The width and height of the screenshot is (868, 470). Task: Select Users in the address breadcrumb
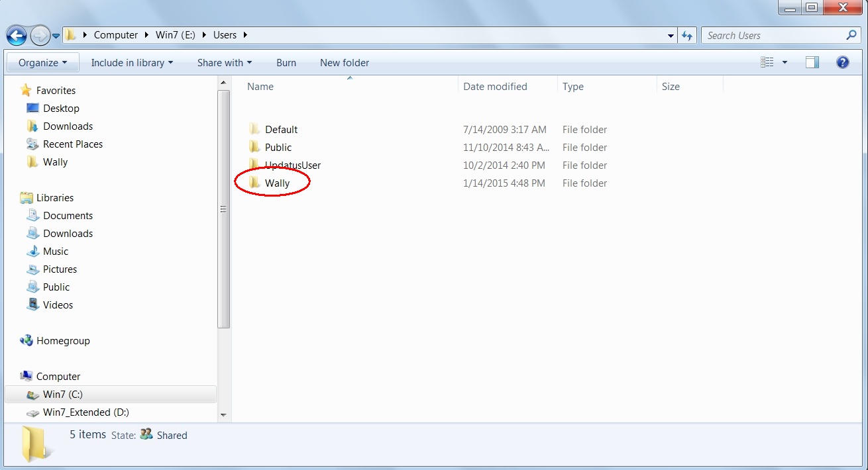[225, 35]
